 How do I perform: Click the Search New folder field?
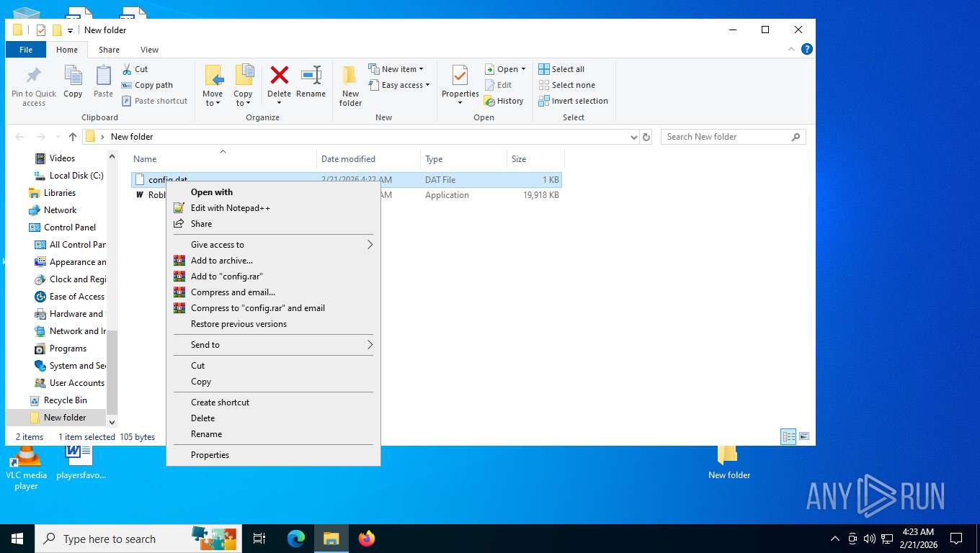click(x=733, y=137)
